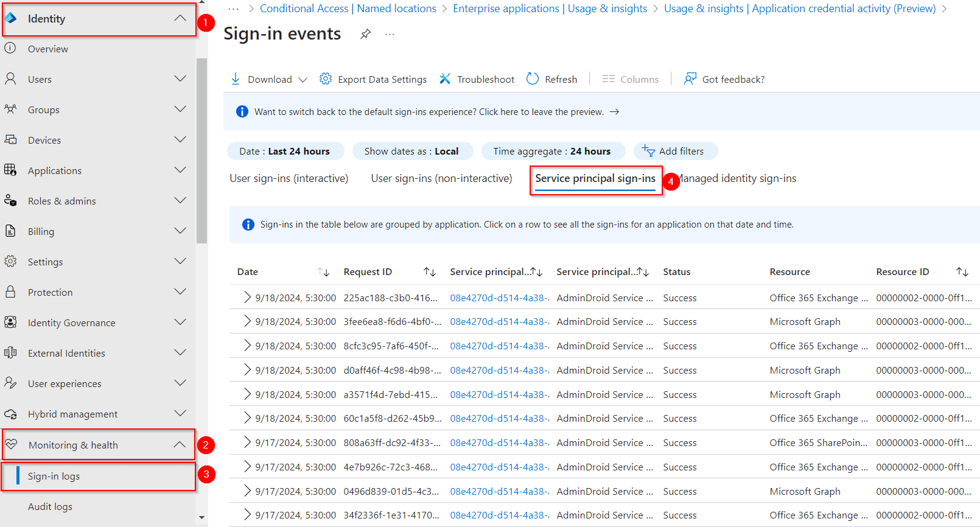Viewport: 980px width, 527px height.
Task: Click the sidebar vertical scrollbar thumb
Action: [202, 151]
